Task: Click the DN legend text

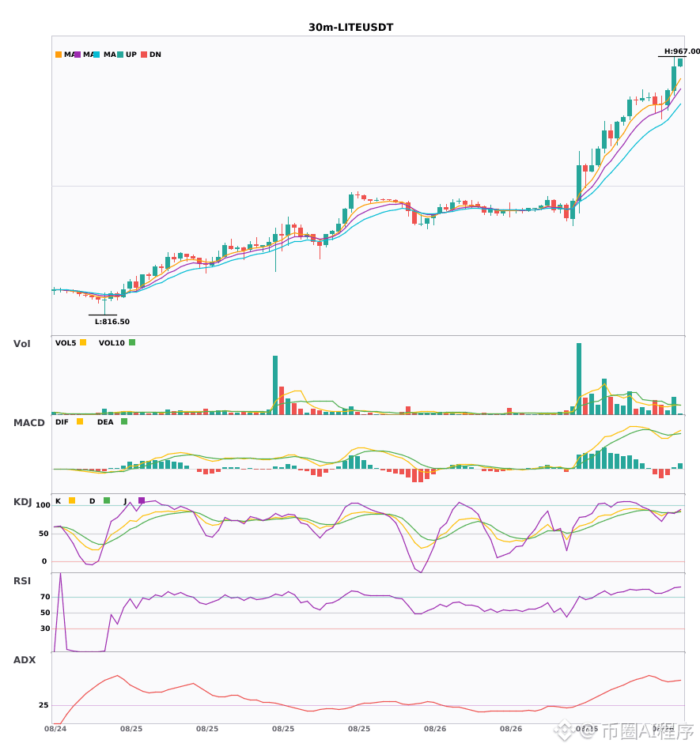Action: tap(155, 55)
